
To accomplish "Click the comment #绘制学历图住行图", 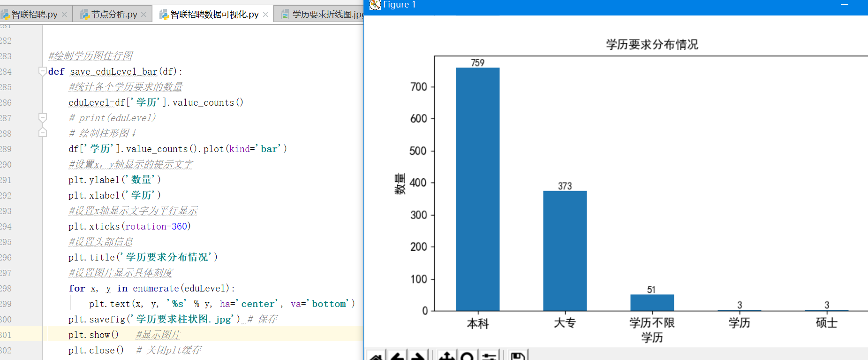I will 91,56.
